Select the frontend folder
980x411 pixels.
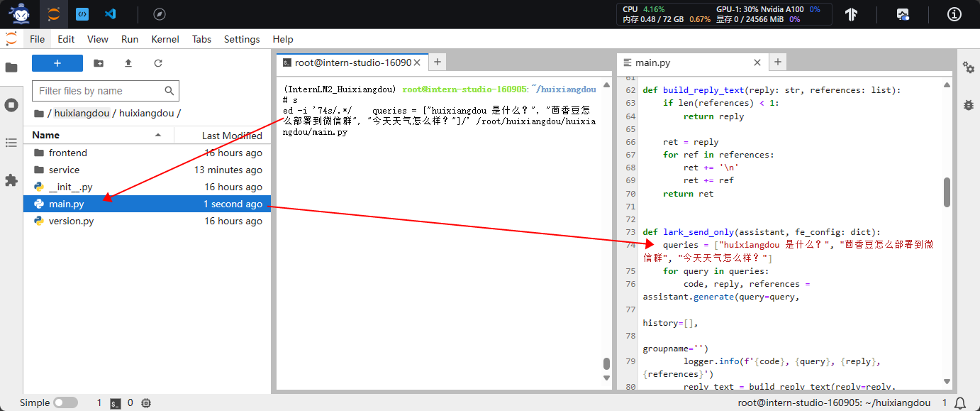(x=147, y=153)
